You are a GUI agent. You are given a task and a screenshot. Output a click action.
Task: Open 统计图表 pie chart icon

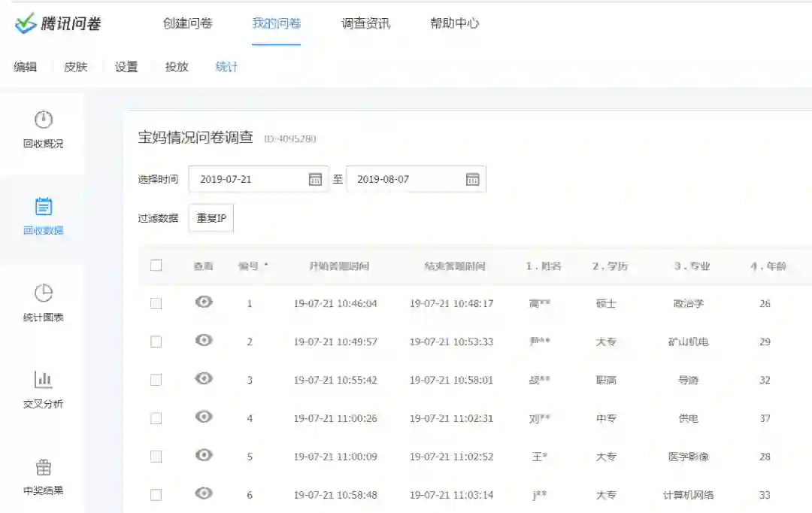pyautogui.click(x=44, y=293)
